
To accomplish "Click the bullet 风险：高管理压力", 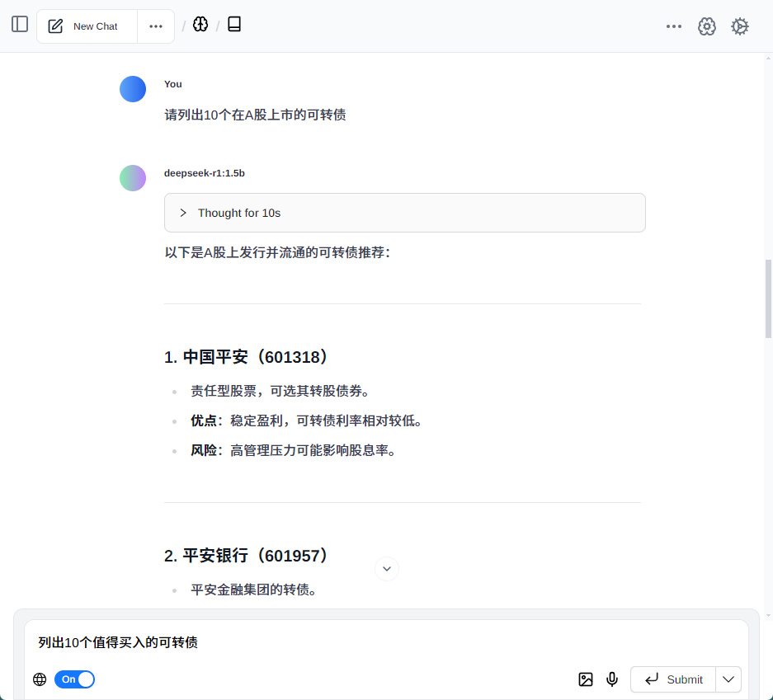I will pyautogui.click(x=294, y=450).
